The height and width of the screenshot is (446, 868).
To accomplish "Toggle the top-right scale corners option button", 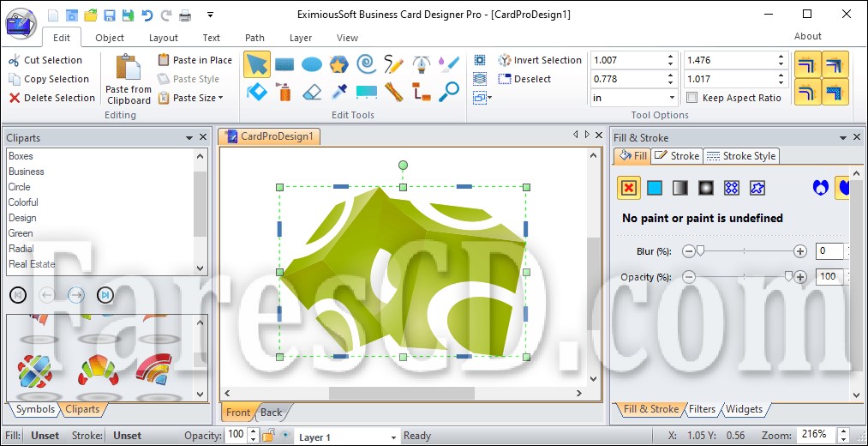I will click(x=835, y=65).
